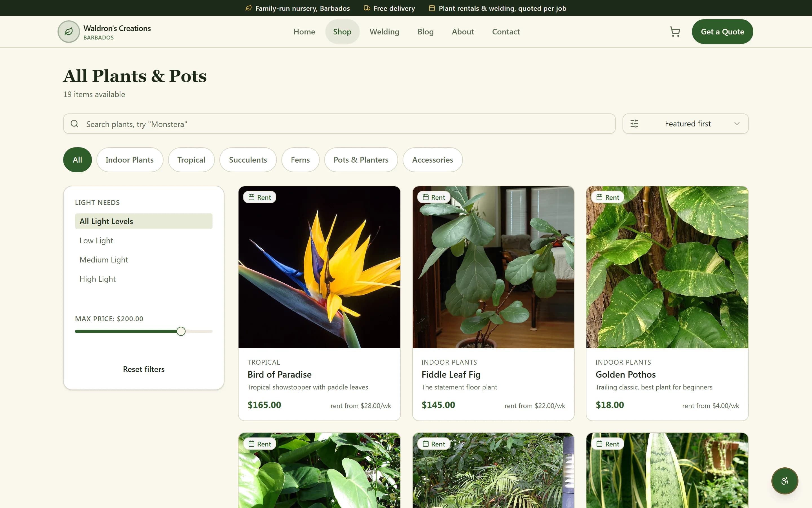Filter by Accessories category
812x508 pixels.
433,159
